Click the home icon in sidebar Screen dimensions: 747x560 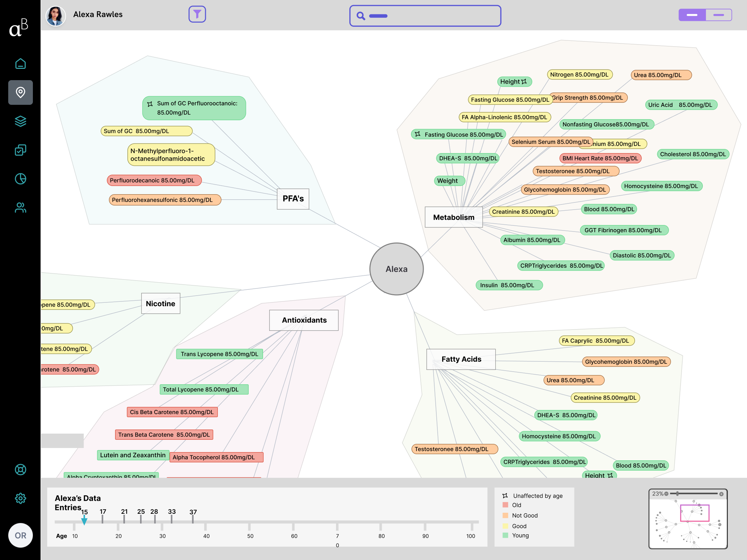pyautogui.click(x=21, y=64)
